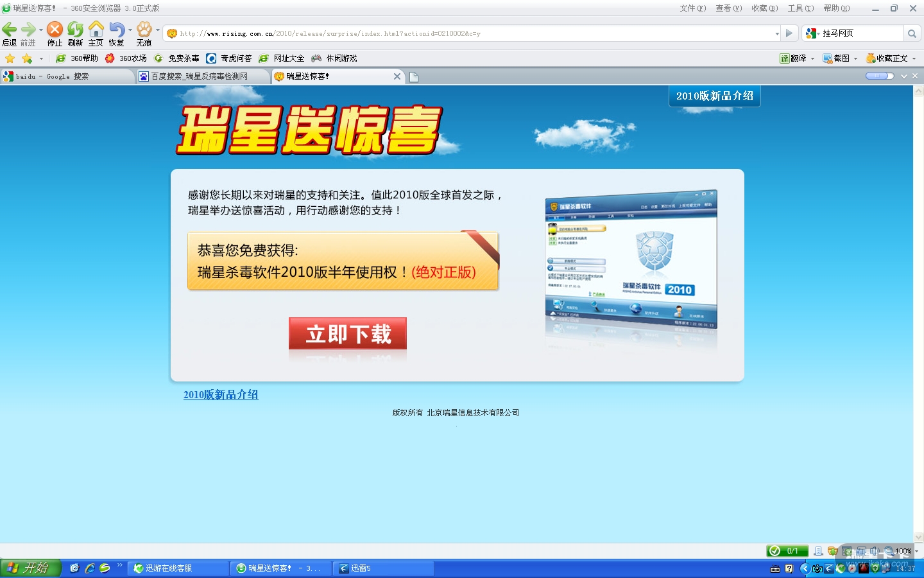
Task: Open the 收藏(B) menu
Action: [764, 8]
